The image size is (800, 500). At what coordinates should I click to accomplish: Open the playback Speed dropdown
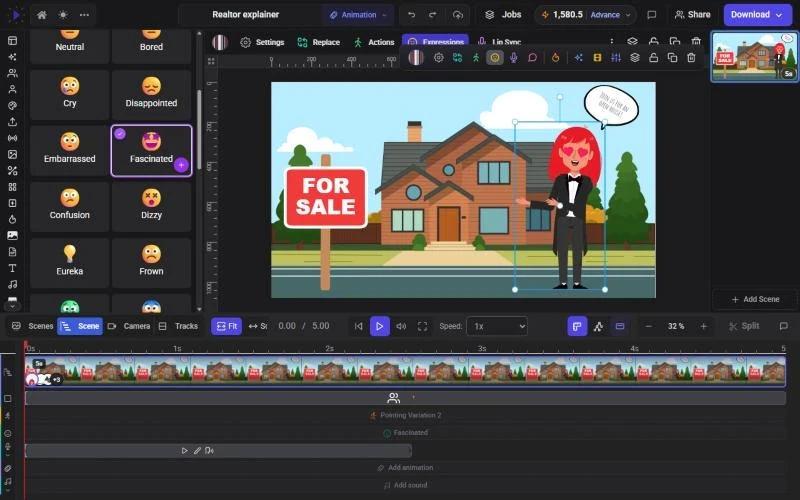pyautogui.click(x=497, y=326)
